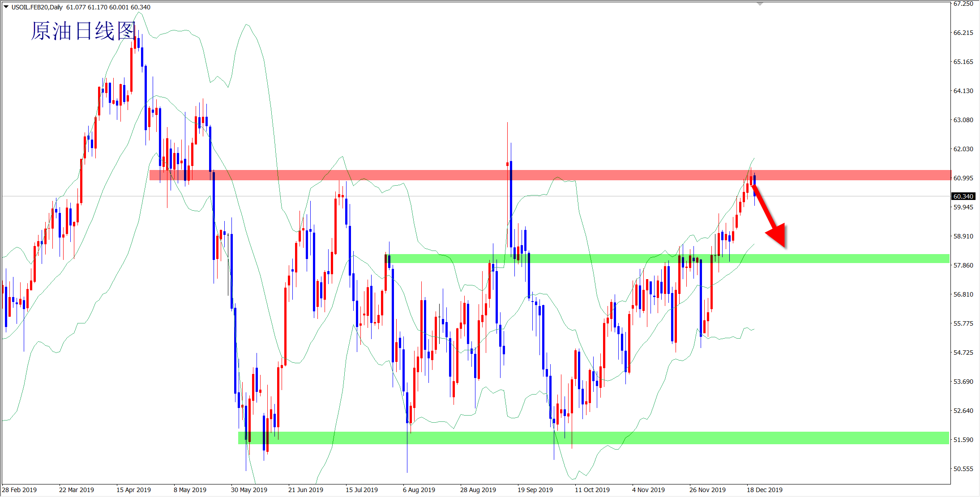This screenshot has width=980, height=497.
Task: Click the 19 Sep 2019 date label
Action: [x=535, y=490]
